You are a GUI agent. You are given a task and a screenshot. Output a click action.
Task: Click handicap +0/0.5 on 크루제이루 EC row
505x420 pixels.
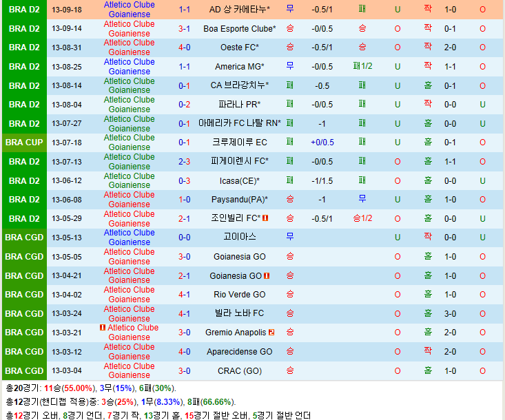(x=322, y=143)
